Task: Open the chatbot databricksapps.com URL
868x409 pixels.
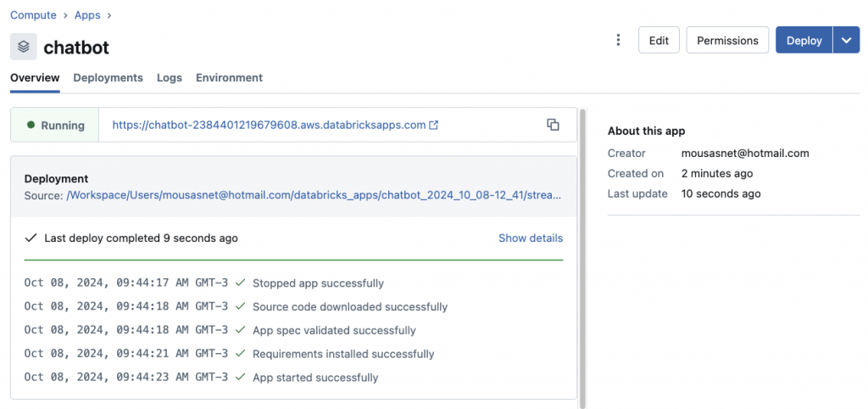Action: click(269, 125)
